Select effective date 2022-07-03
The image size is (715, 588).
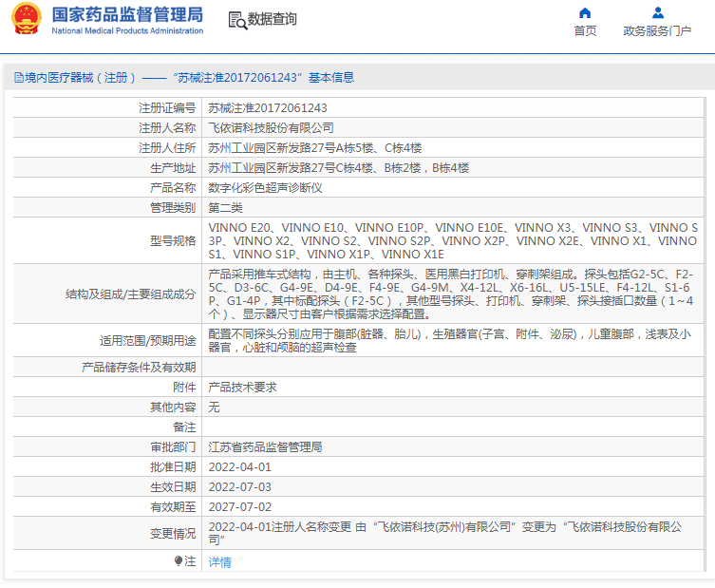pyautogui.click(x=240, y=487)
